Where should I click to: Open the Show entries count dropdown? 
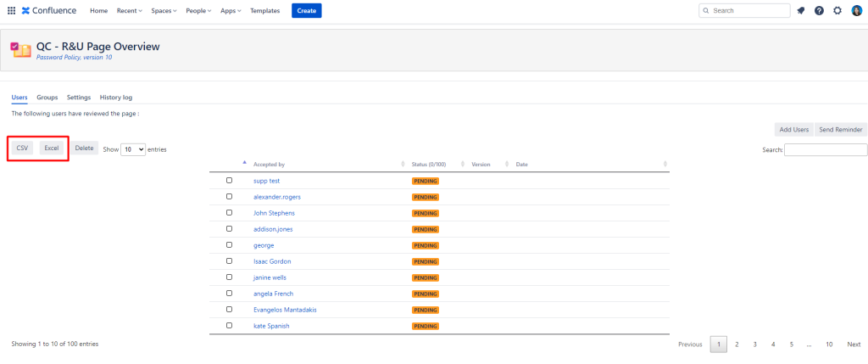[134, 149]
